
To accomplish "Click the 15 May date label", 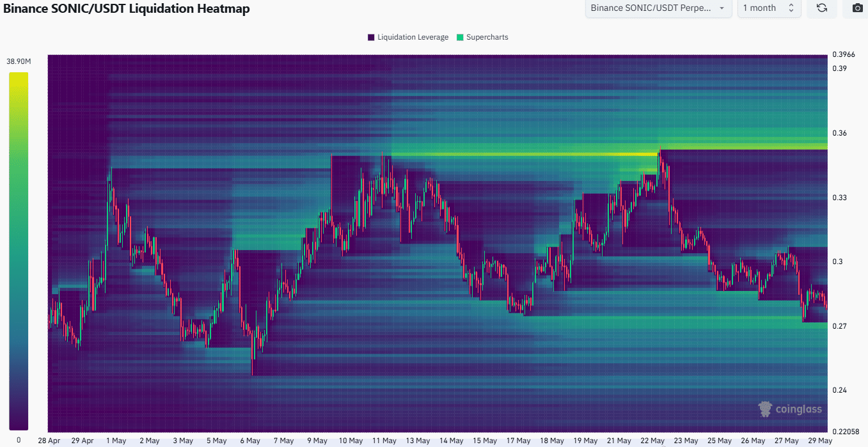I will point(485,441).
